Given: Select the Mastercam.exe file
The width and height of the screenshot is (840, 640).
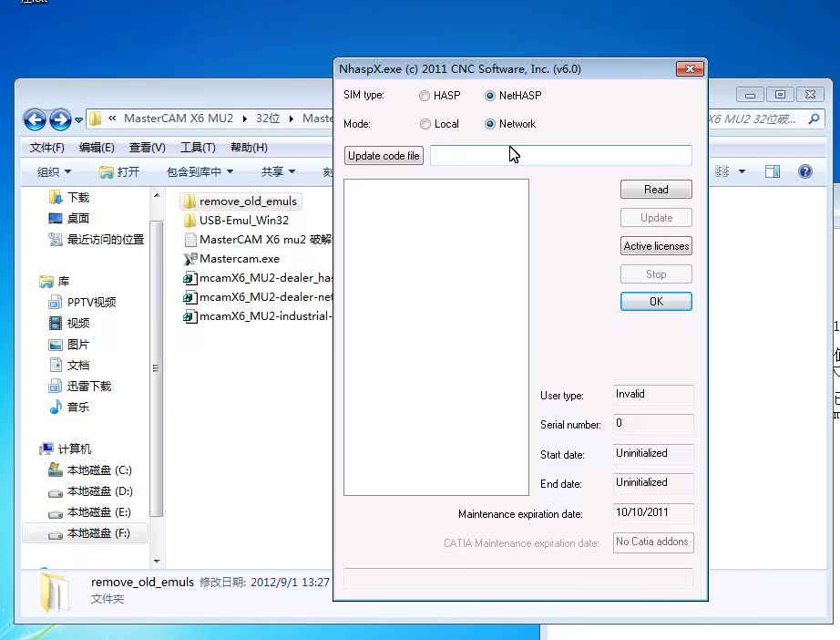Looking at the screenshot, I should [231, 259].
